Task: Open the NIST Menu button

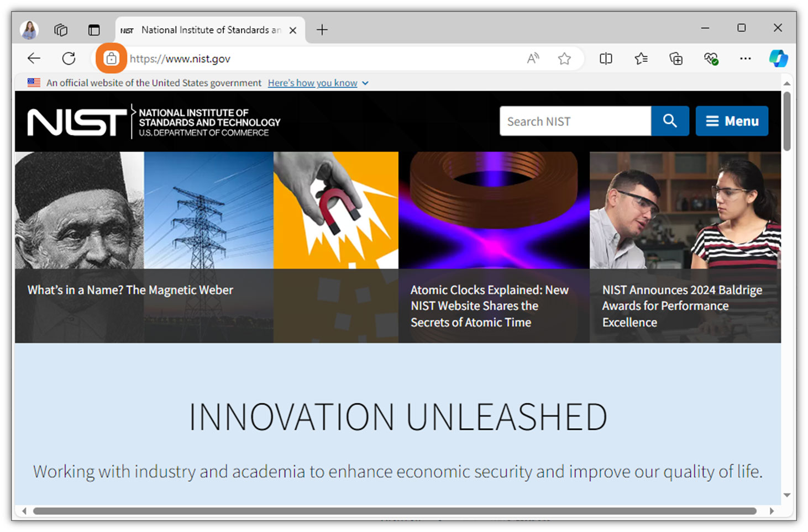Action: [x=731, y=121]
